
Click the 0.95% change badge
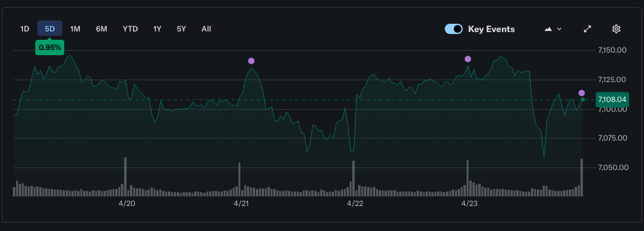pos(49,47)
